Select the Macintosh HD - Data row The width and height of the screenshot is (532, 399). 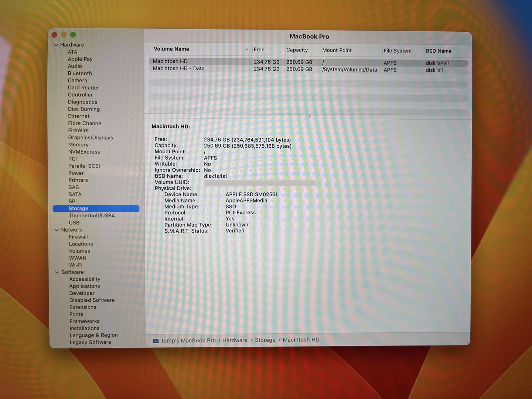coord(178,69)
